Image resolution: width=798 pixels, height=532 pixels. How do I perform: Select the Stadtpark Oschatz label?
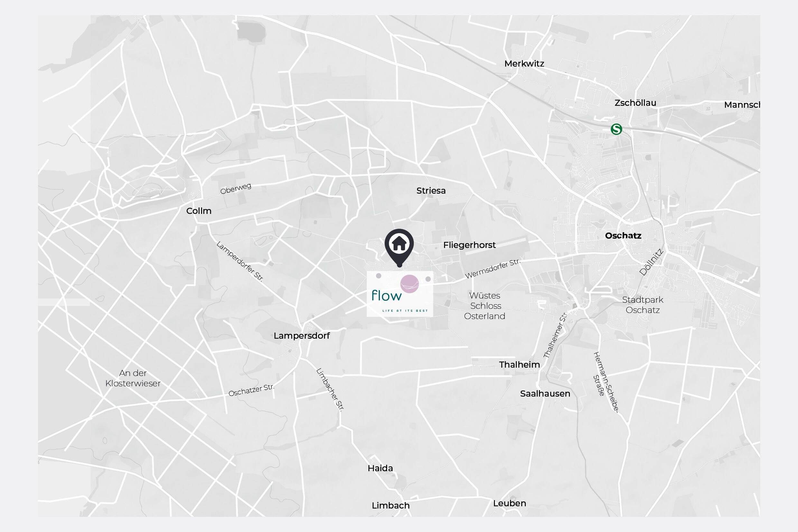coord(643,305)
